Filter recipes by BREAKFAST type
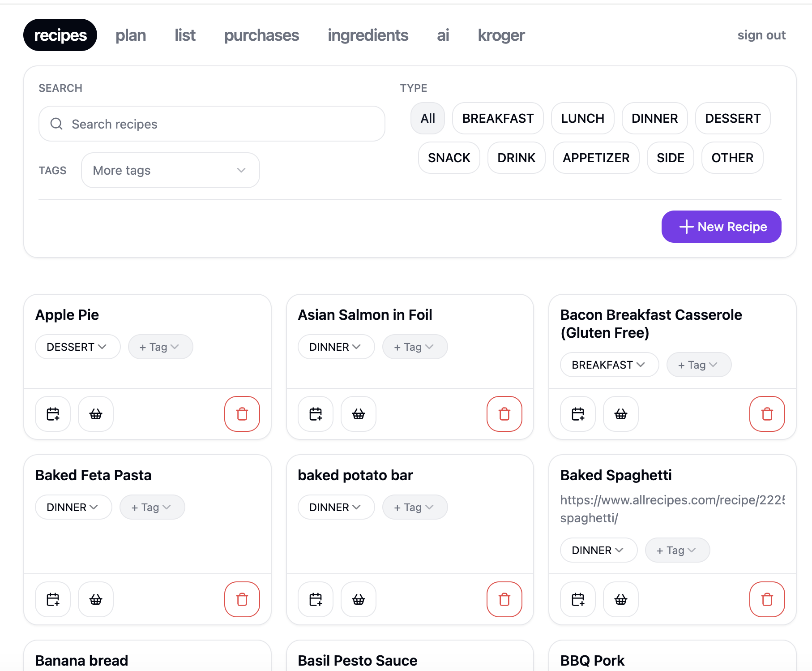The height and width of the screenshot is (671, 812). pos(497,118)
